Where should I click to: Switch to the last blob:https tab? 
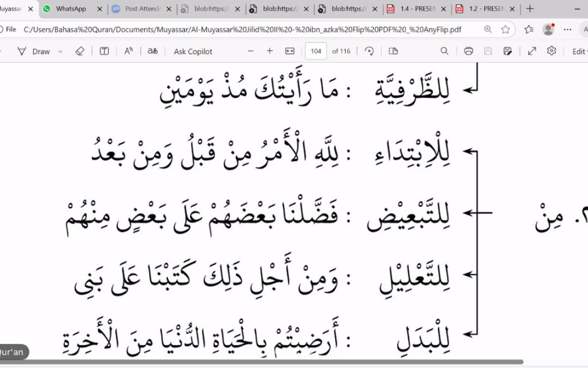coord(349,9)
